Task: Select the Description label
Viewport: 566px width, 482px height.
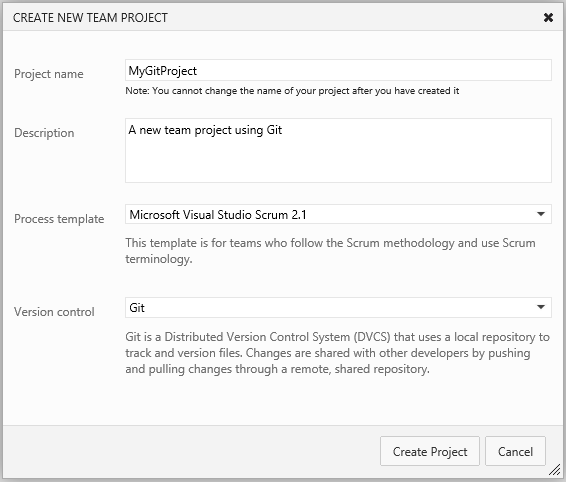Action: pos(44,133)
